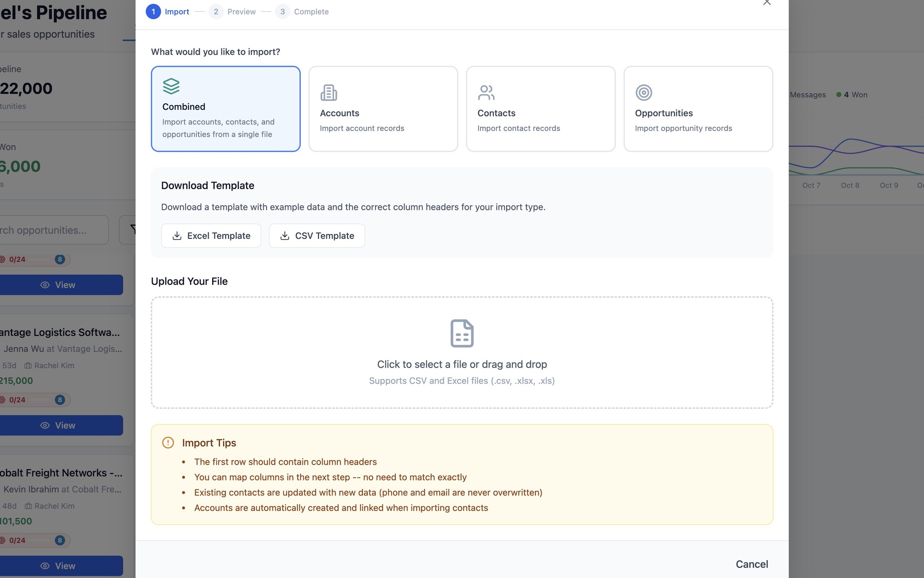Image resolution: width=924 pixels, height=578 pixels.
Task: Click the Opportunities target icon
Action: click(644, 92)
